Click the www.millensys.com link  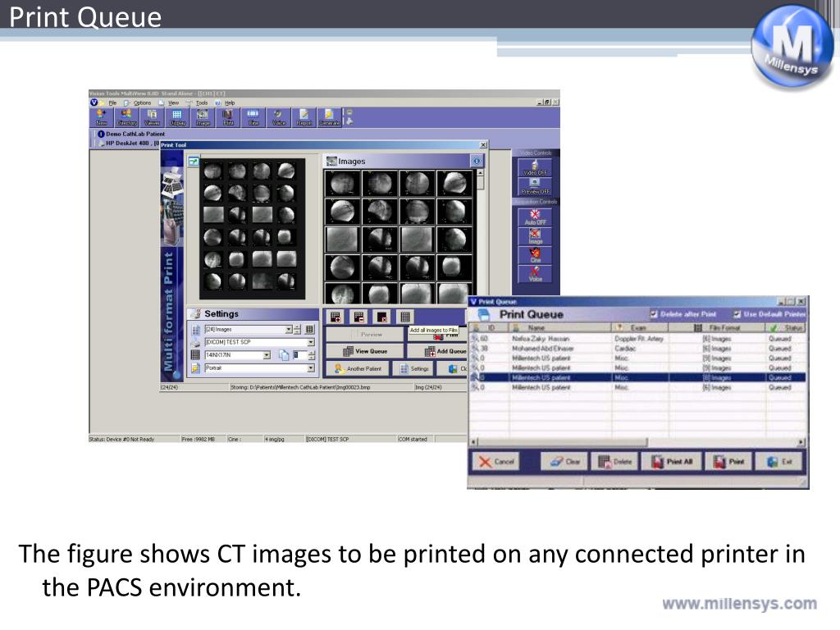[739, 604]
